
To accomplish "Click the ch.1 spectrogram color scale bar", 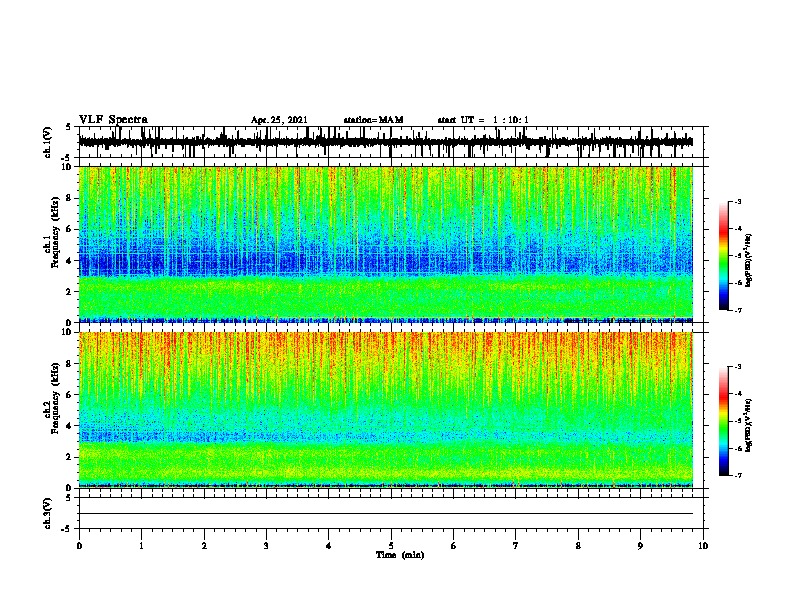I will (723, 256).
